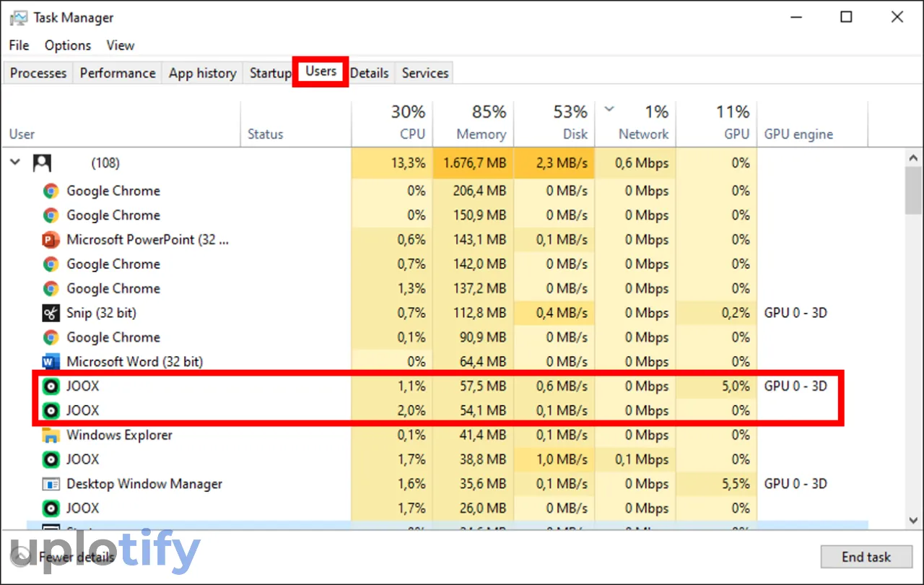Viewport: 924px width, 585px height.
Task: Click the Desktop Window Manager icon
Action: [51, 484]
